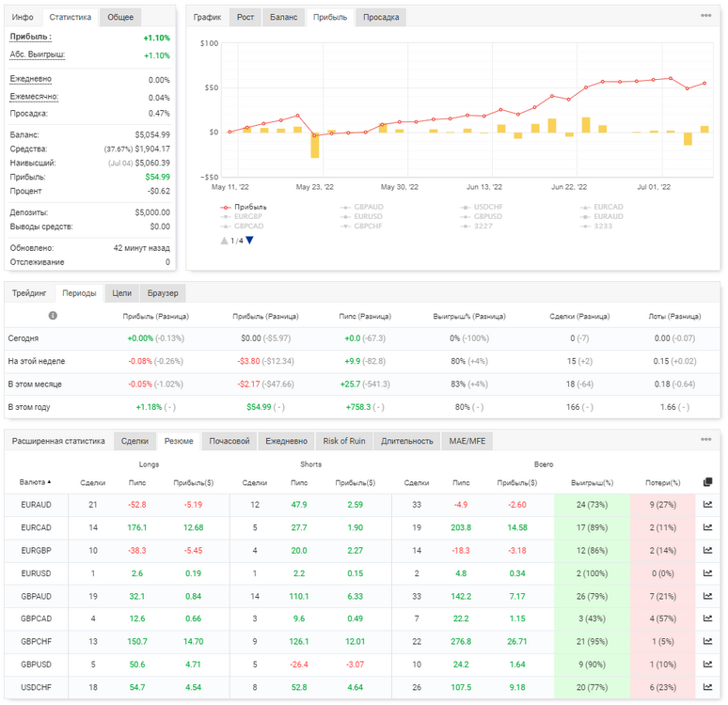728x705 pixels.
Task: Open the Расширенная статистика tab
Action: [x=58, y=441]
